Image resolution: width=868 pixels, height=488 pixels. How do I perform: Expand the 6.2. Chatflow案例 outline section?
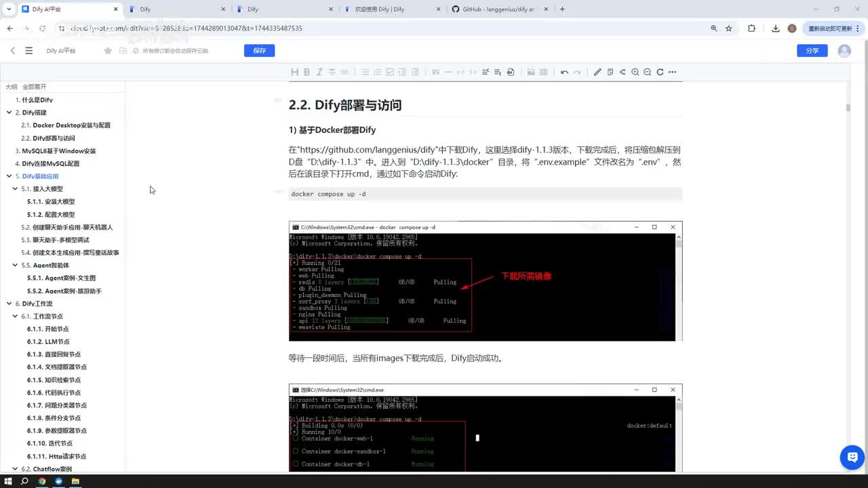pyautogui.click(x=16, y=469)
